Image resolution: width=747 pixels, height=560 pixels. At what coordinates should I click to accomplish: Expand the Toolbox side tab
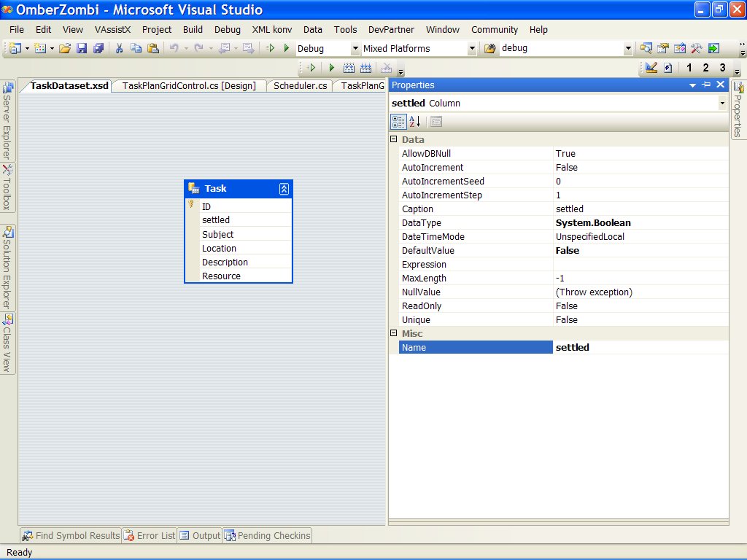(x=7, y=187)
